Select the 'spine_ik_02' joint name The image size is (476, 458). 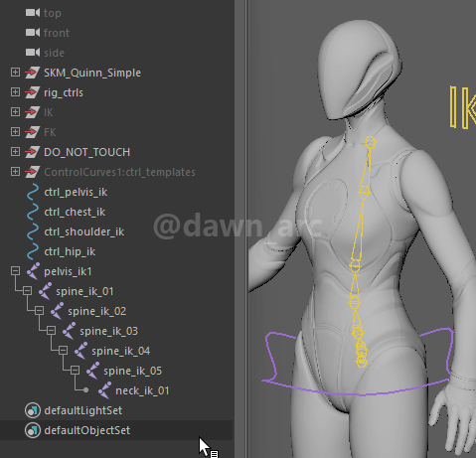[97, 311]
